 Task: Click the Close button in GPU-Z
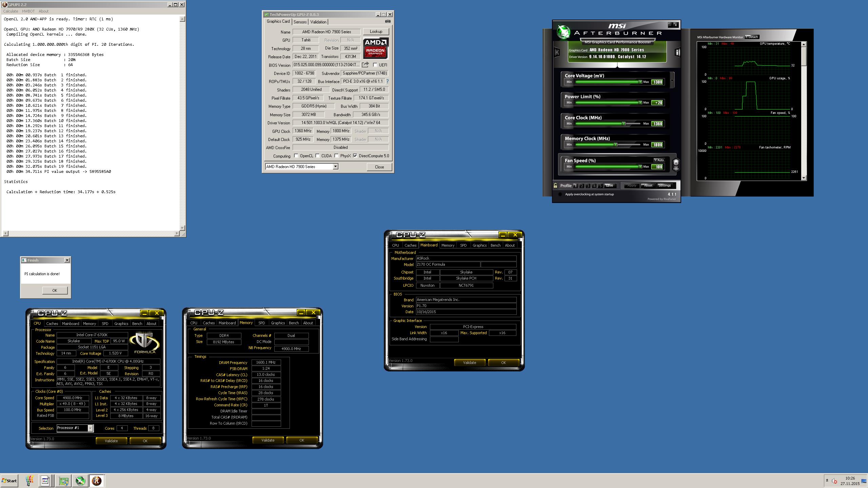click(379, 167)
